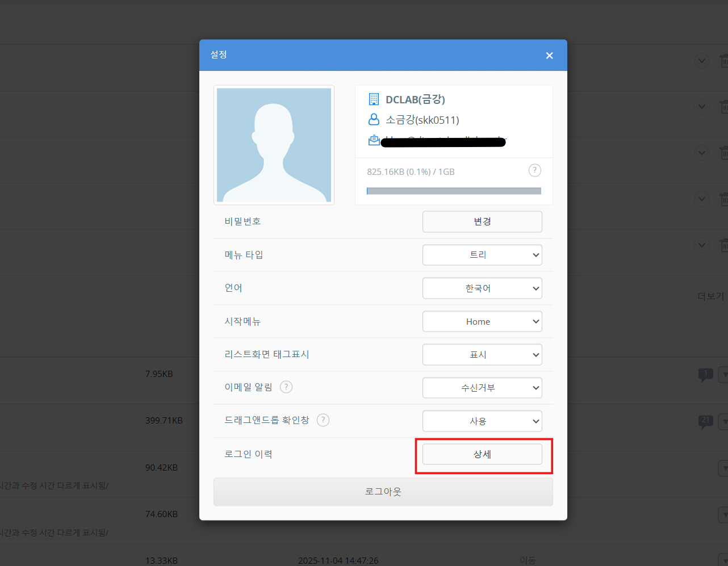Open the comment bubble showing 1
Screen dimensions: 728x566
coord(705,374)
